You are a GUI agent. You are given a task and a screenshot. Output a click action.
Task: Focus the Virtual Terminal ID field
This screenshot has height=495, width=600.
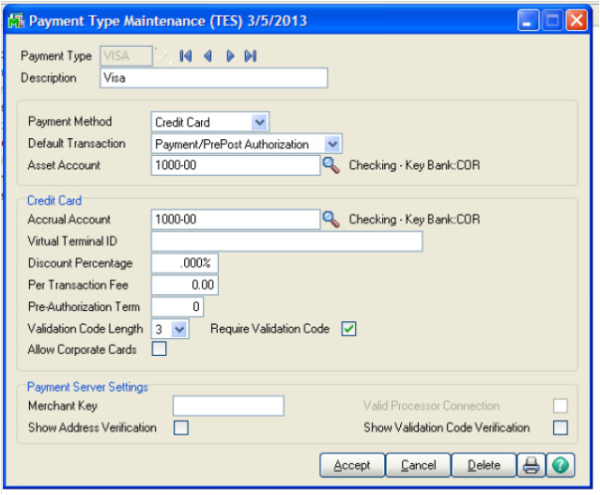point(286,241)
